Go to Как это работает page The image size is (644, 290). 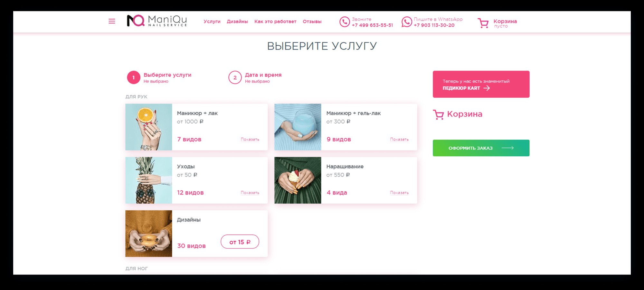(275, 22)
